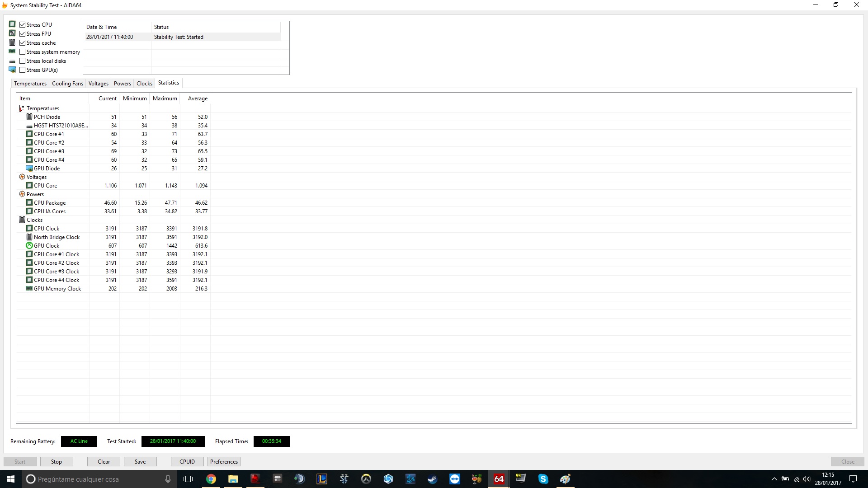
Task: Open StarCraft II from the taskbar
Action: click(344, 479)
